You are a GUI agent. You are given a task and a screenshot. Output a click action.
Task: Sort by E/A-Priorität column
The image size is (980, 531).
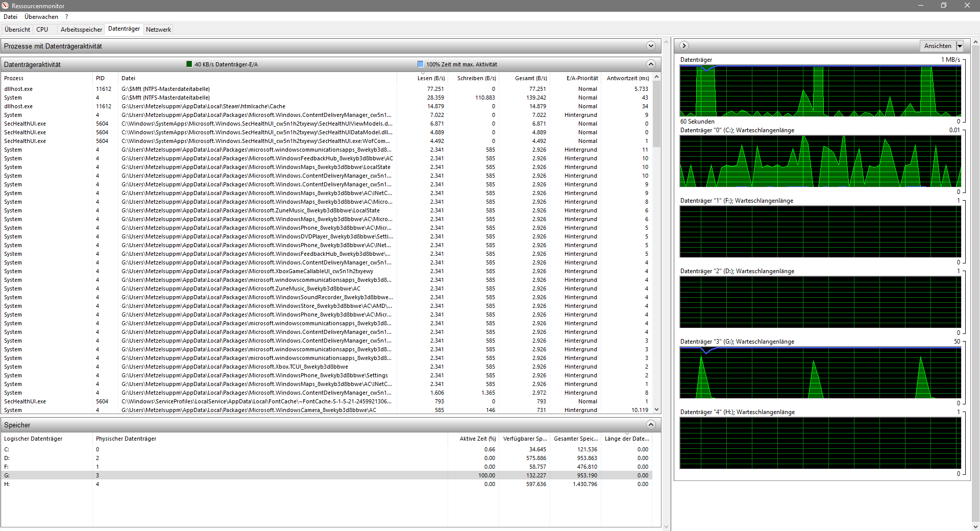click(x=576, y=78)
